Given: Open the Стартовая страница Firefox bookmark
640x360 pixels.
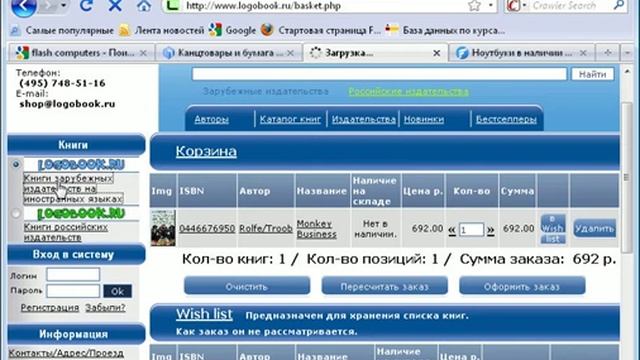Looking at the screenshot, I should (x=320, y=31).
